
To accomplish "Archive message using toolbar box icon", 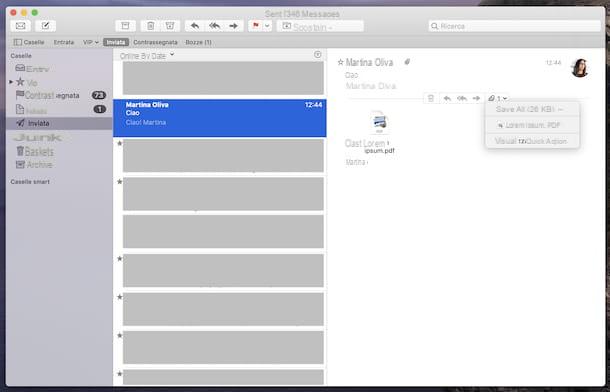I will [125, 26].
